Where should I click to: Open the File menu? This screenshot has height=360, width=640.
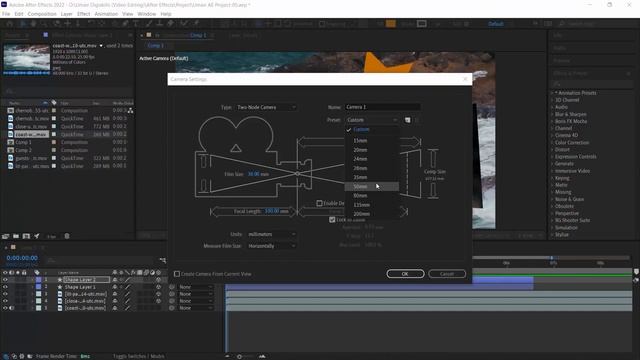point(6,14)
